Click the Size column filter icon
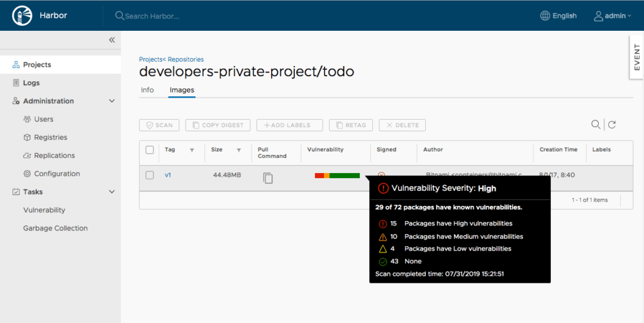 239,150
